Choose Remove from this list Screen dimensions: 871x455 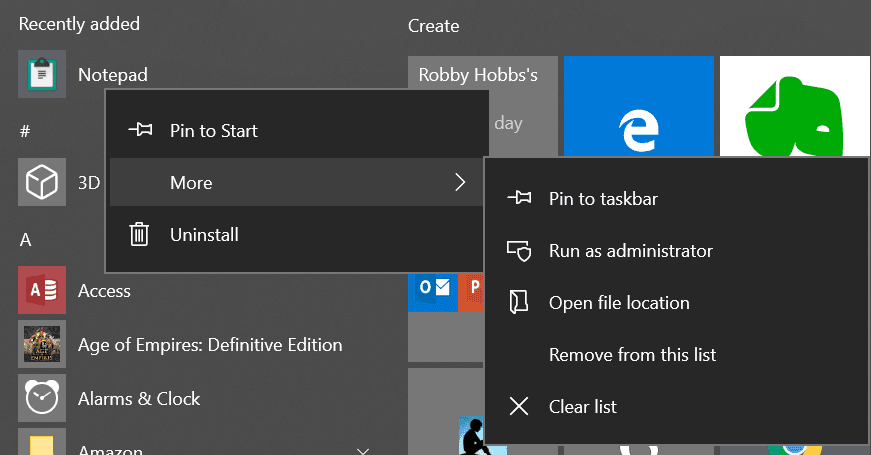coord(677,354)
